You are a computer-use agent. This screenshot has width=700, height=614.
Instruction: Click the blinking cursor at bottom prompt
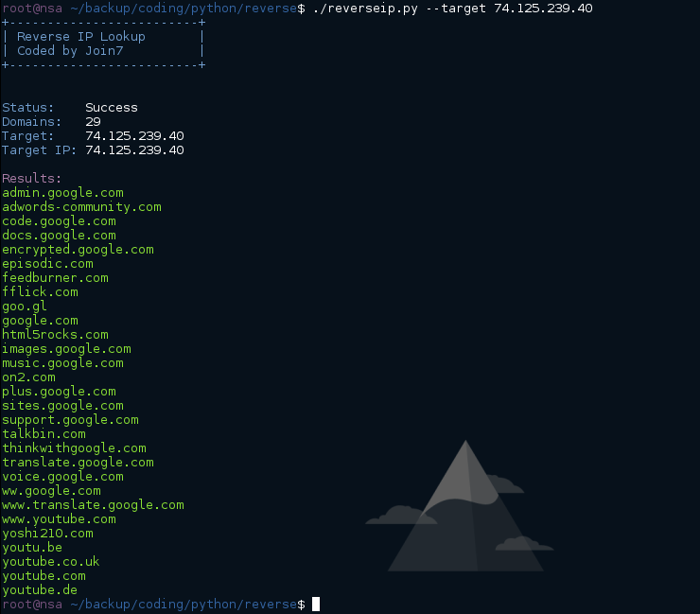click(316, 605)
